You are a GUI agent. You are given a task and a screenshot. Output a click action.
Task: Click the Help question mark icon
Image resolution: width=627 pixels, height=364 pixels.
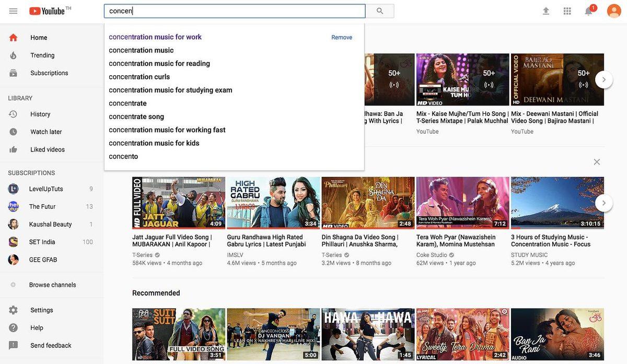(x=13, y=328)
